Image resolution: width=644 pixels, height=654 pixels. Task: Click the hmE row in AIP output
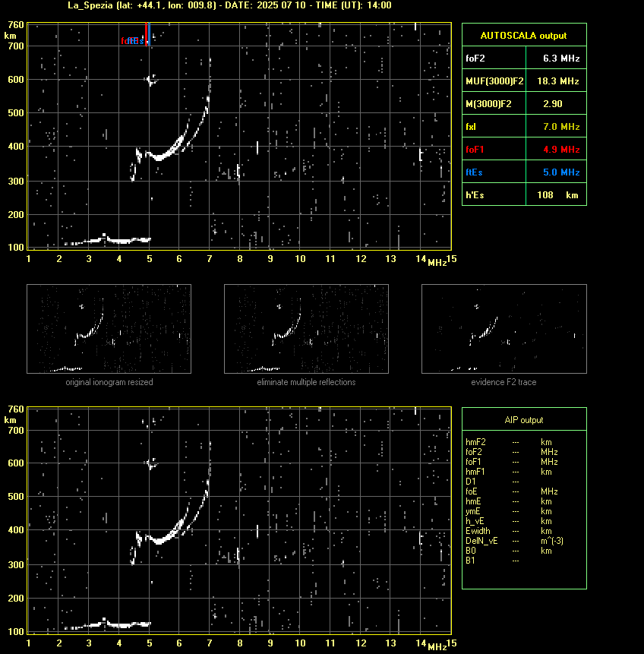[x=509, y=501]
